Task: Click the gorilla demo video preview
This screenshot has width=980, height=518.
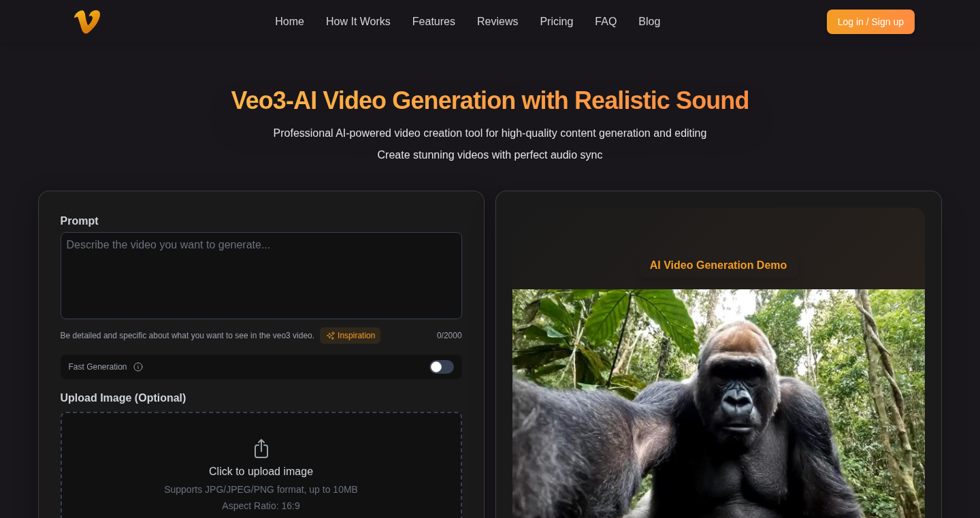Action: coord(719,404)
